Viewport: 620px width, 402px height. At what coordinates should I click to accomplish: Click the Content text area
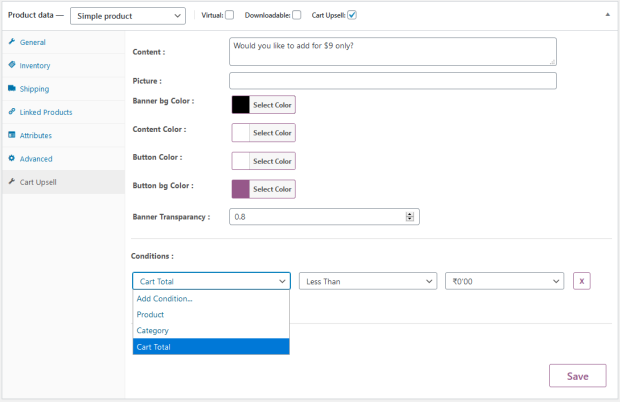(393, 51)
